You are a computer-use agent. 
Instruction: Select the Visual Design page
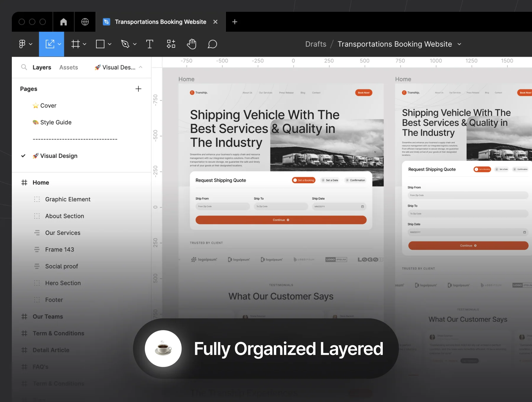[x=55, y=156]
